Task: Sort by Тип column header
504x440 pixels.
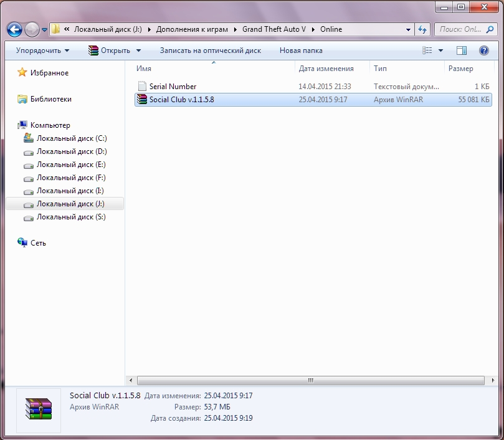Action: (x=380, y=69)
